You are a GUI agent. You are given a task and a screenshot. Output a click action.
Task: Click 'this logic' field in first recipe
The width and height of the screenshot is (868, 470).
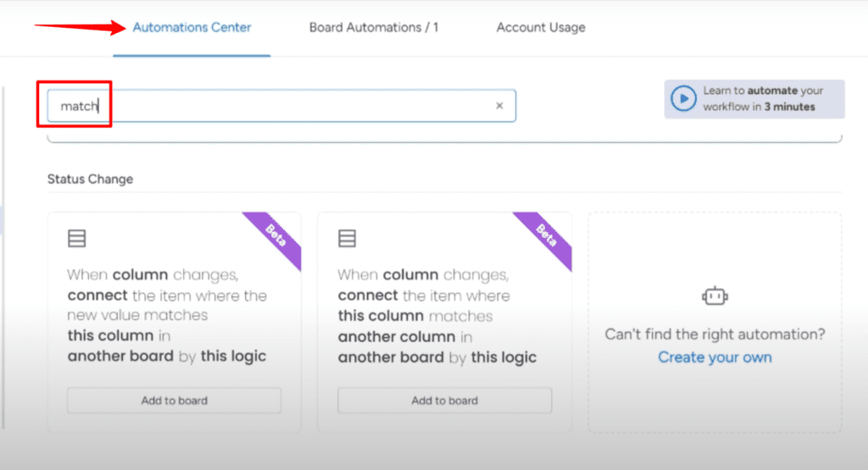pos(233,357)
